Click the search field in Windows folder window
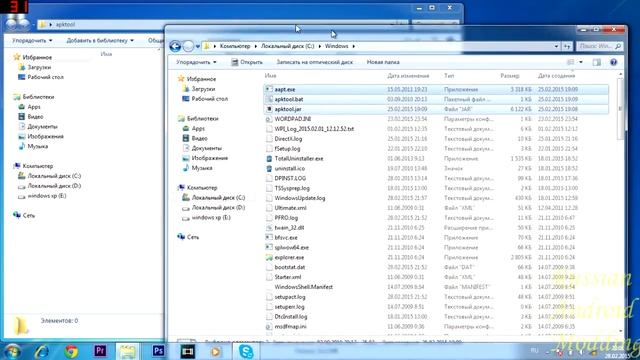Screen dimensions: 640x360 599,47
